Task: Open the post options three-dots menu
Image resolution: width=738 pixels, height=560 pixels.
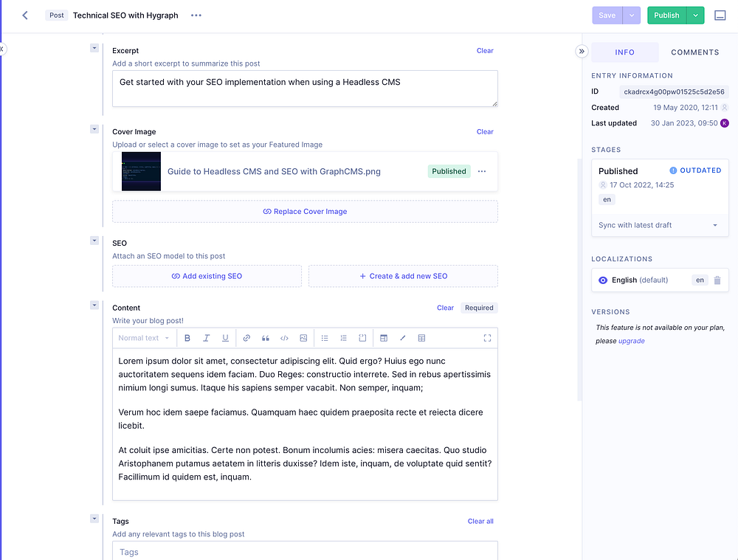Action: 196,15
